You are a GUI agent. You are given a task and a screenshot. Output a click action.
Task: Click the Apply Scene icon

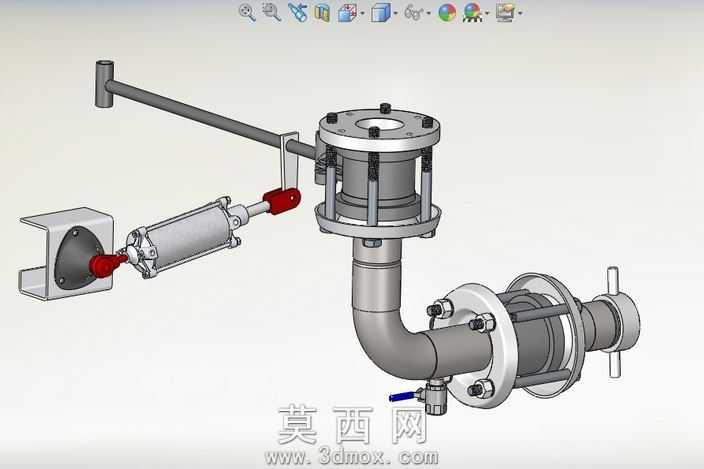click(472, 13)
